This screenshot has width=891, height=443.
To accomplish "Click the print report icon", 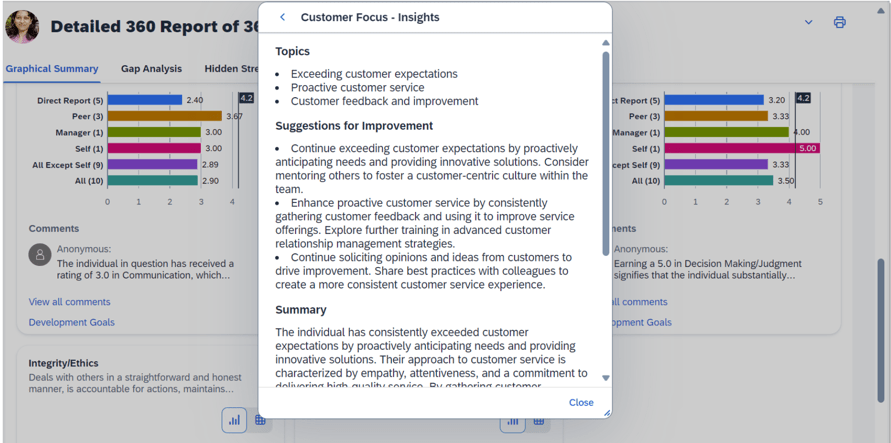I will coord(839,22).
